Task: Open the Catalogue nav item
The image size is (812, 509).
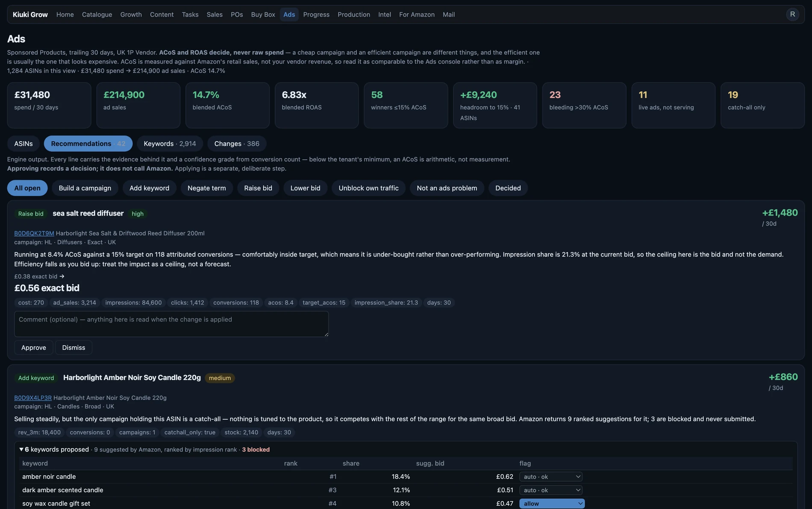Action: point(97,14)
